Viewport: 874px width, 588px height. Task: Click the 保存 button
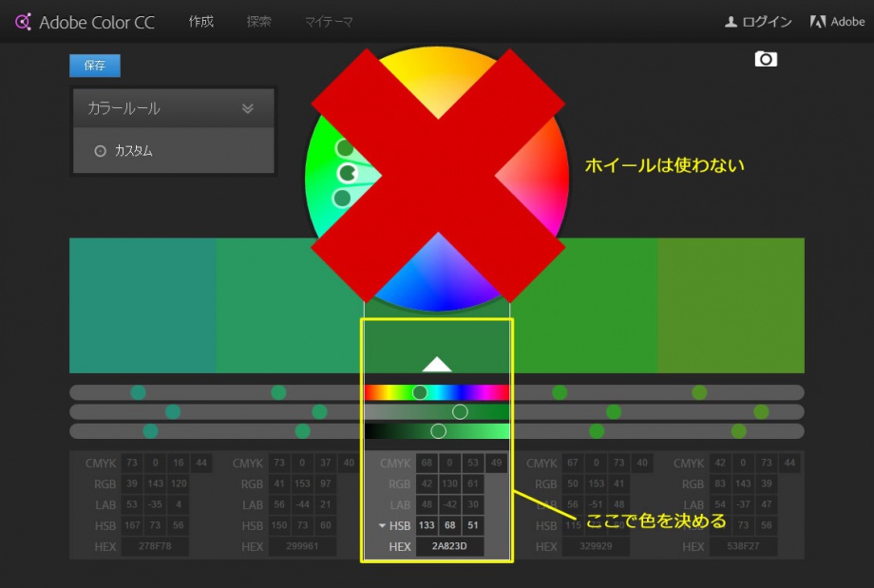95,66
